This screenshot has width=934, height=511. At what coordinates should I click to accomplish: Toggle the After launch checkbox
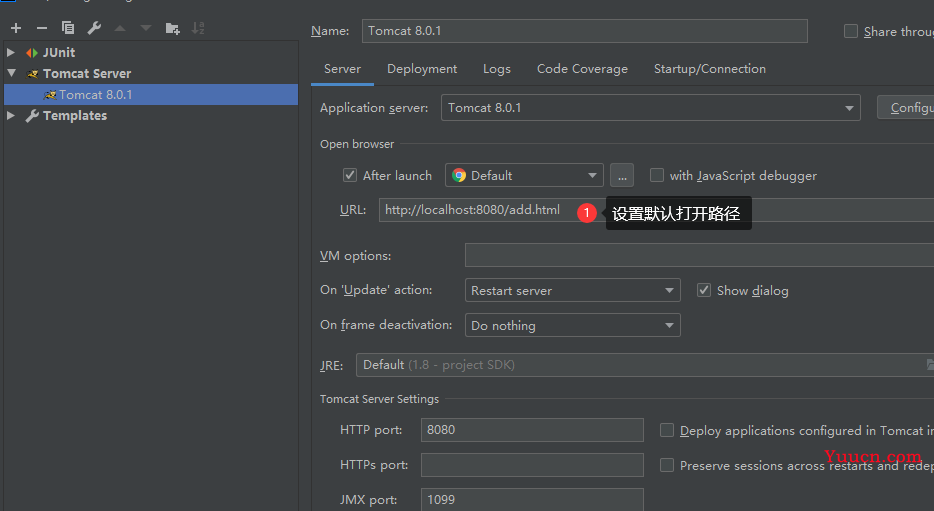click(x=350, y=175)
